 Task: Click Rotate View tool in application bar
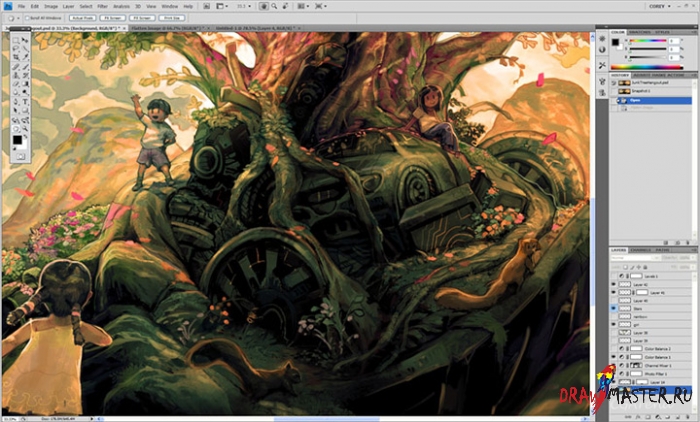[285, 6]
